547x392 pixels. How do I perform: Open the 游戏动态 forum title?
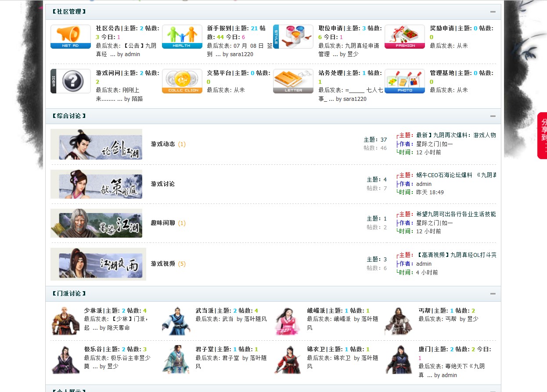(x=163, y=144)
